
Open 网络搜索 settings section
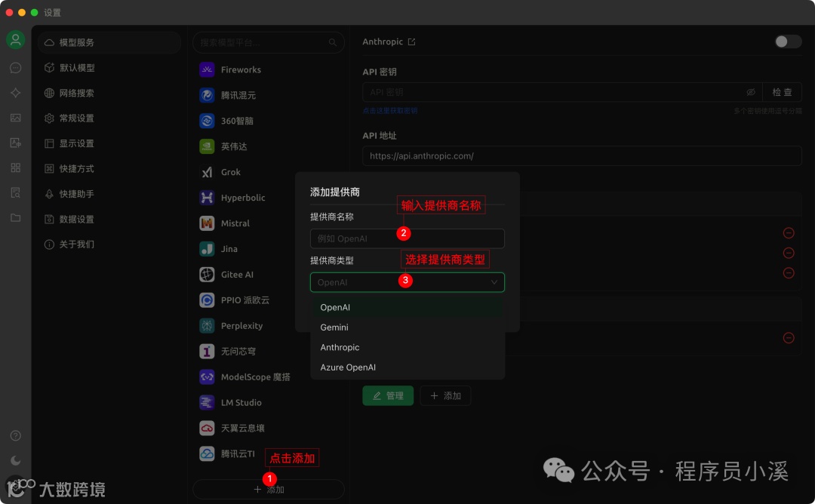pos(109,93)
